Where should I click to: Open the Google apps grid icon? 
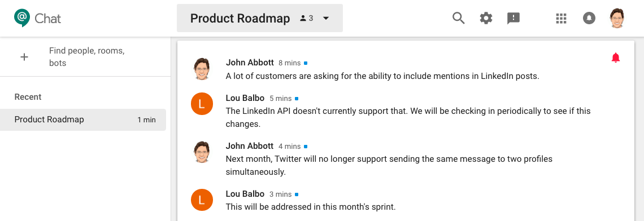(x=561, y=18)
